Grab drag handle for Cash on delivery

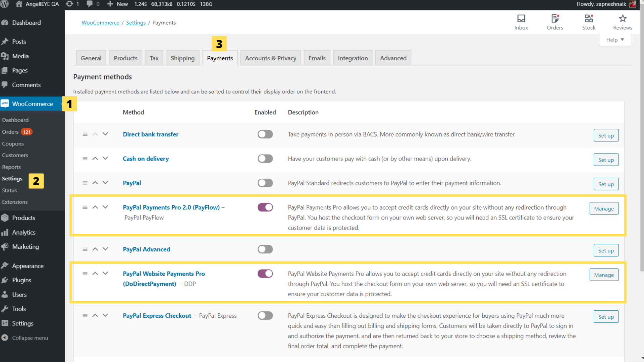(x=85, y=159)
